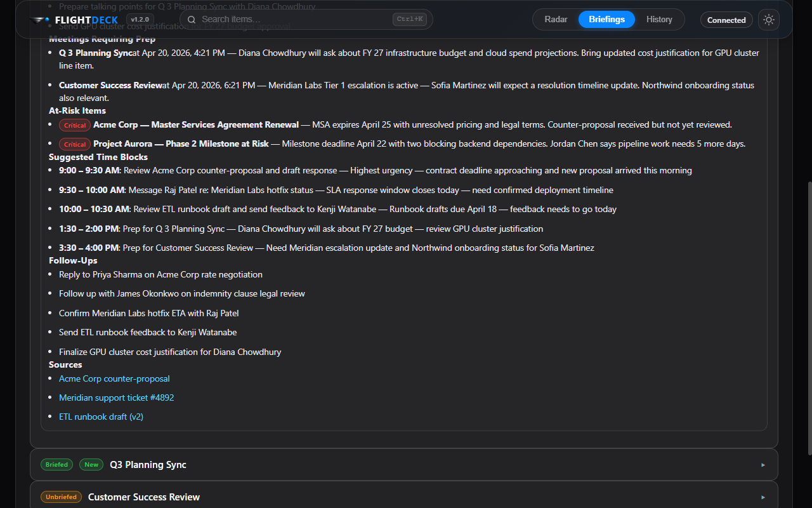
Task: Open Meridian support ticket #4892 link
Action: [x=116, y=398]
